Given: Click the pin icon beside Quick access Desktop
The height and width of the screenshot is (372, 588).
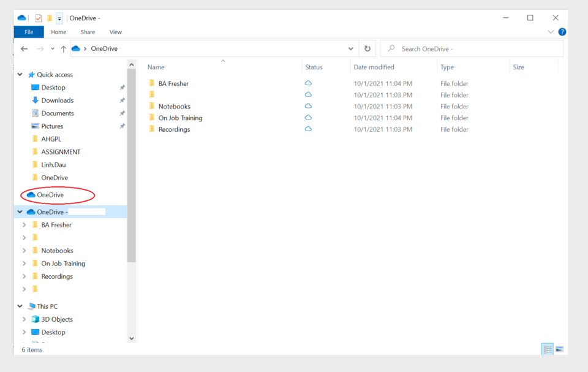Looking at the screenshot, I should click(123, 88).
